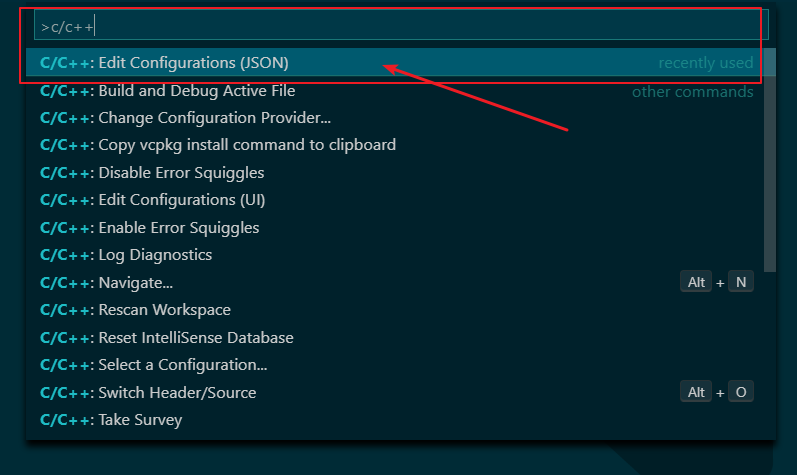Click the Alt key badge beside Navigate
This screenshot has height=475, width=797.
pos(696,283)
